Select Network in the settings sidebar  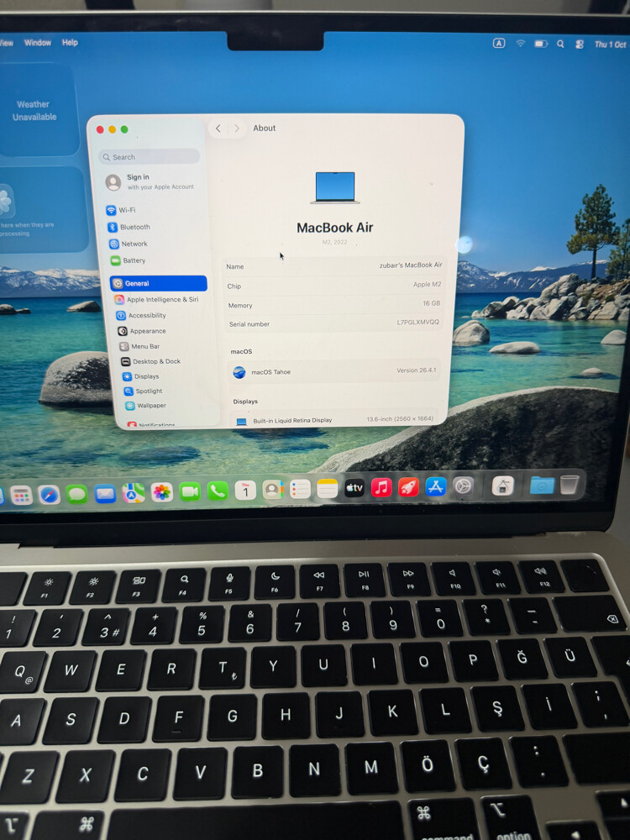click(129, 244)
